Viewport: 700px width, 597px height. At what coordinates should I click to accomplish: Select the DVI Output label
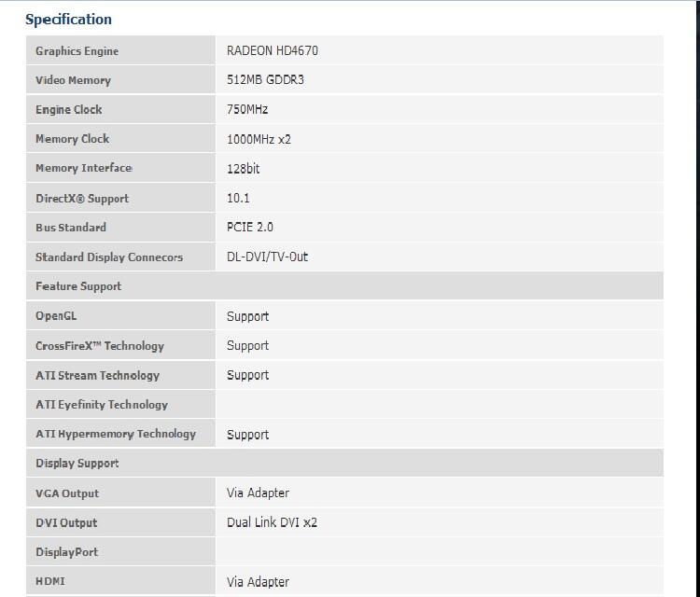click(66, 522)
